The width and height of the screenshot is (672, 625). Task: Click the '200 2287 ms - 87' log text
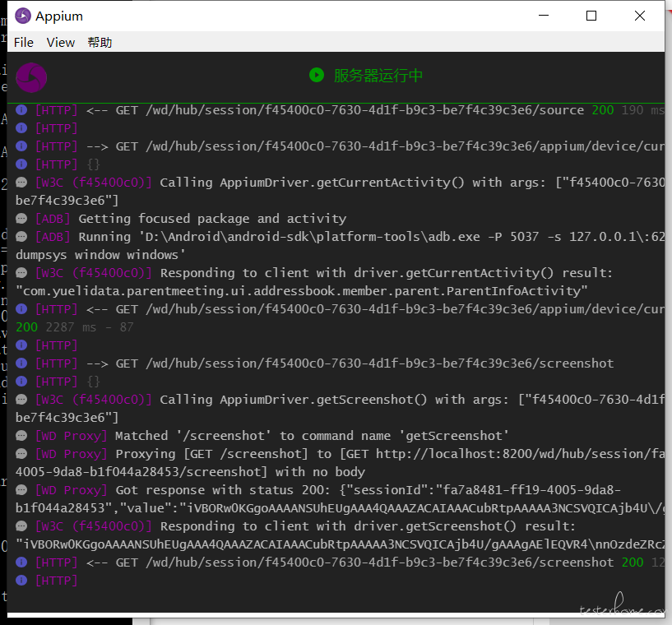click(75, 327)
